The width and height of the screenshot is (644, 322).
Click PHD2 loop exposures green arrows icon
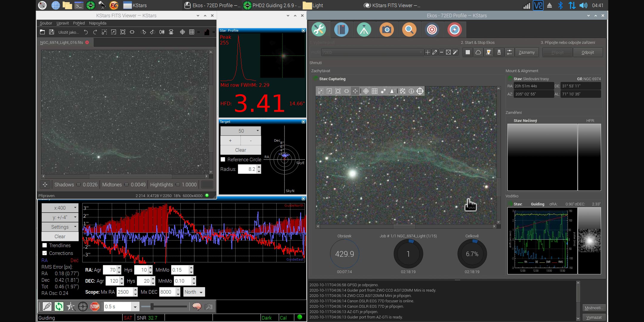(59, 306)
